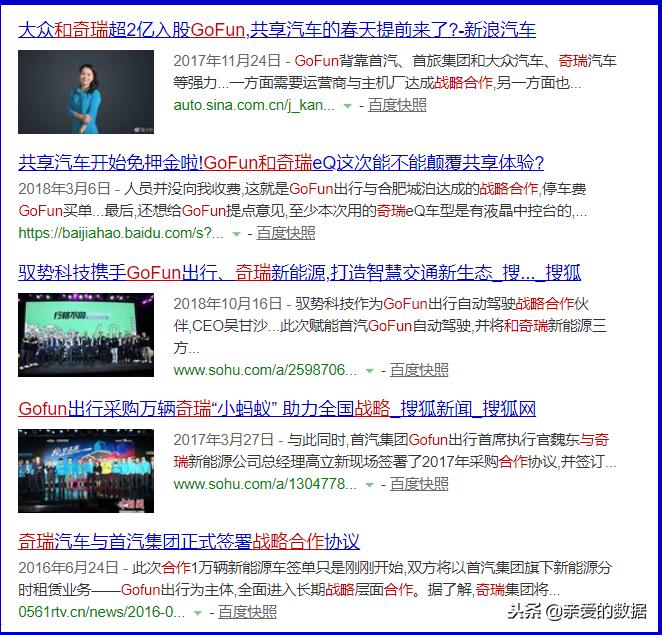This screenshot has width=662, height=635.
Task: Click the www.sohu.com/a/1304778... URL
Action: 265,484
